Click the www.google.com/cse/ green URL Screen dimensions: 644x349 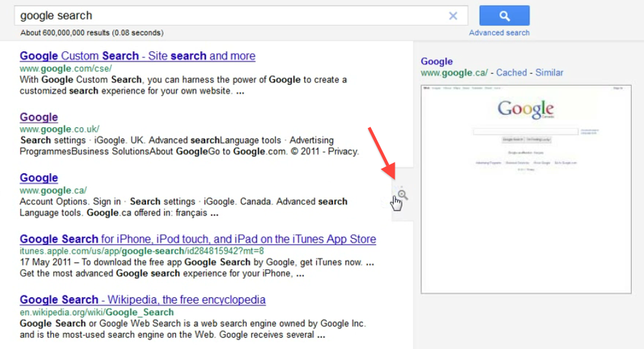(x=66, y=68)
